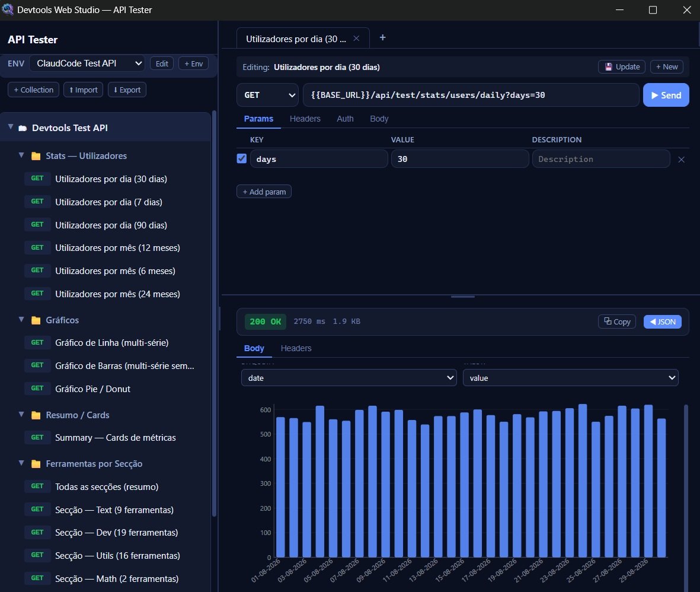Image resolution: width=700 pixels, height=592 pixels.
Task: Switch to the Auth tab
Action: click(x=345, y=119)
